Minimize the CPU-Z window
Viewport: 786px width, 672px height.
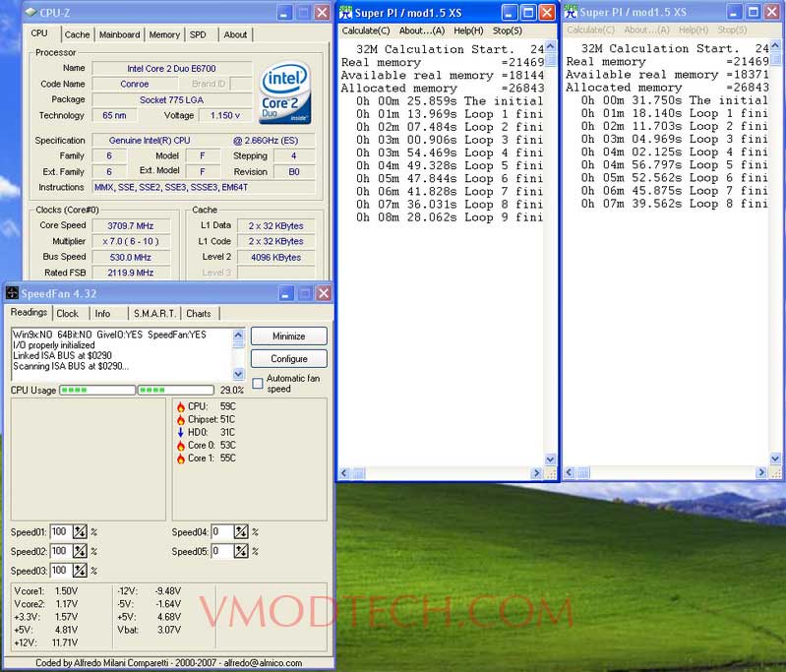284,13
